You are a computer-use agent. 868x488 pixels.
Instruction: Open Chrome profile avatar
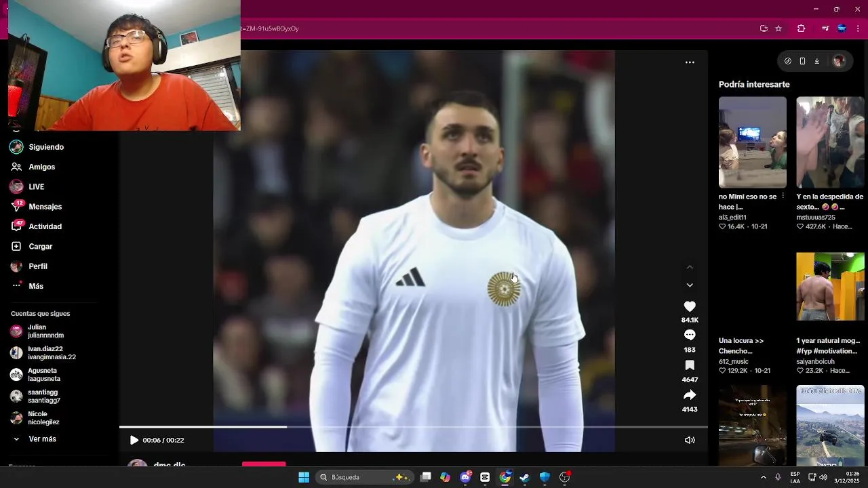842,28
